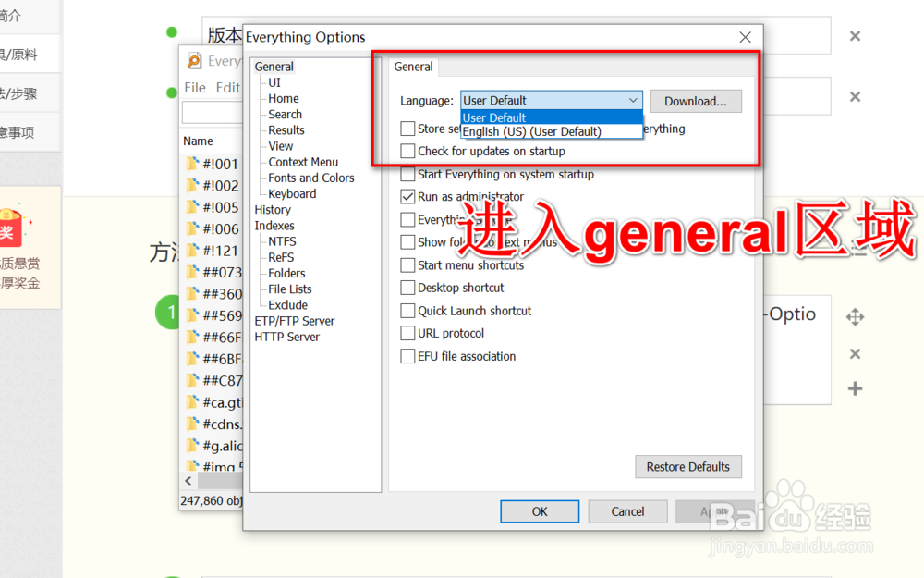The width and height of the screenshot is (924, 578).
Task: Open ReFS index options
Action: click(x=281, y=258)
